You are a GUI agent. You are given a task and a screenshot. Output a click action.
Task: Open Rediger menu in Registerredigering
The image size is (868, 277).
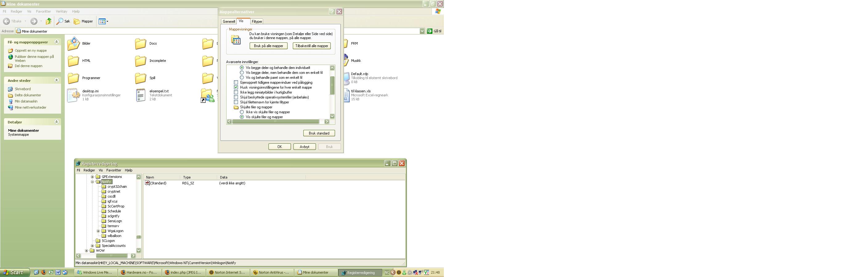(89, 170)
